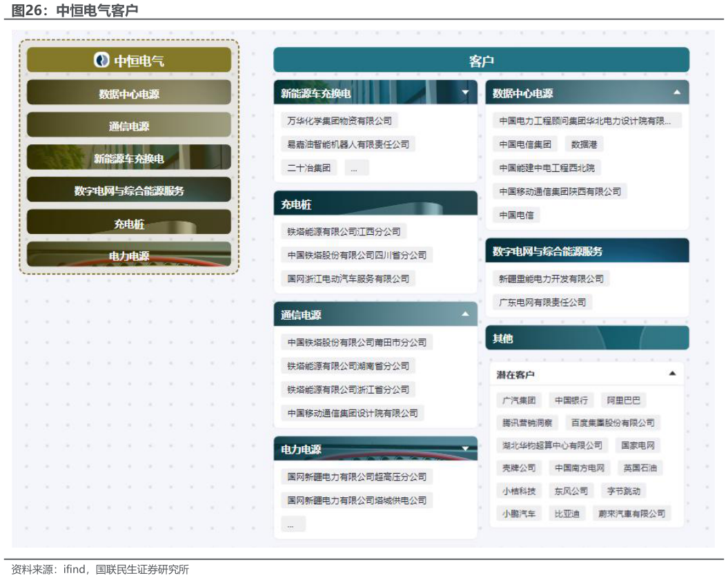The height and width of the screenshot is (578, 728).
Task: Open the 其他 panel header
Action: coord(587,338)
